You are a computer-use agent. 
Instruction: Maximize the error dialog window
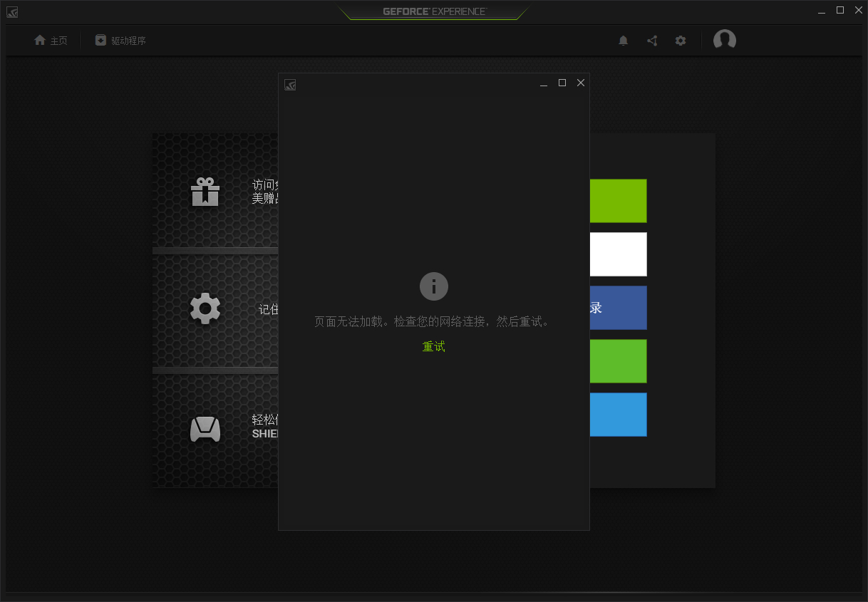coord(562,83)
